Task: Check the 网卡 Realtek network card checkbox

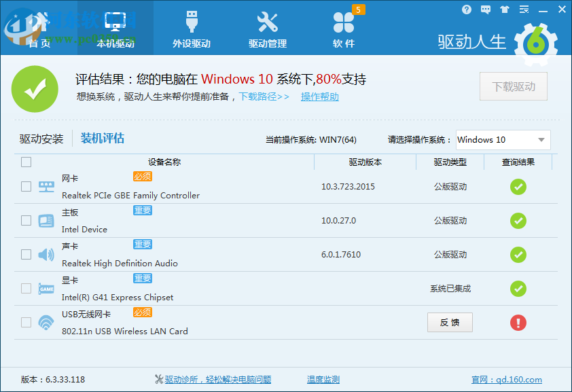Action: [x=26, y=186]
